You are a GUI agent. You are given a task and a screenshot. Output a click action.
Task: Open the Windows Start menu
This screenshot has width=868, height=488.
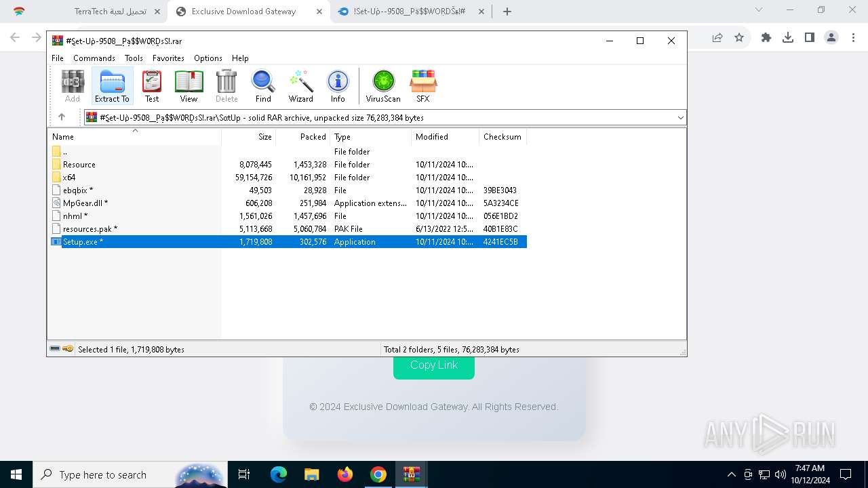point(16,474)
